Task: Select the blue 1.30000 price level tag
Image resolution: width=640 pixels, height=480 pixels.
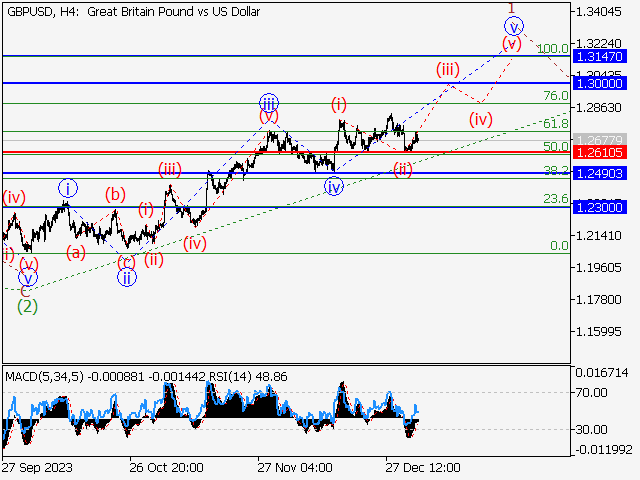Action: (x=600, y=83)
